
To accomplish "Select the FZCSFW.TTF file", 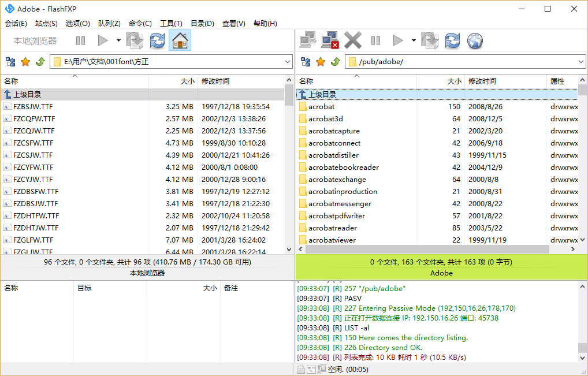I will click(x=33, y=143).
